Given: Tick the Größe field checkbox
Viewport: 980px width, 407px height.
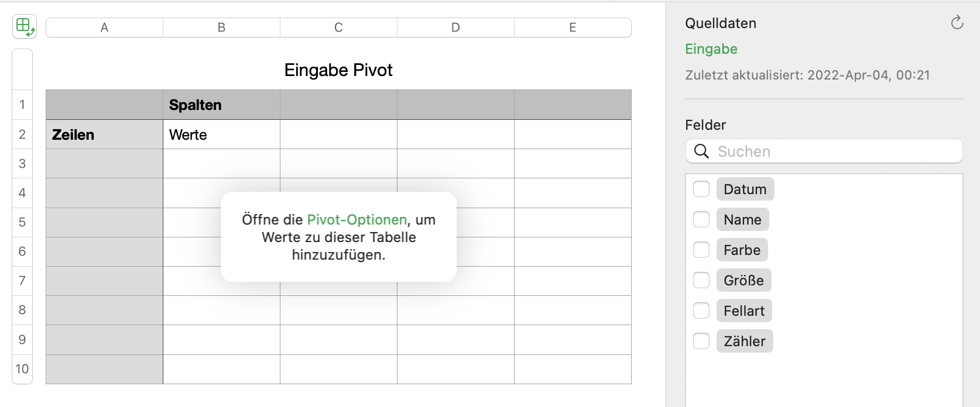Looking at the screenshot, I should coord(701,281).
